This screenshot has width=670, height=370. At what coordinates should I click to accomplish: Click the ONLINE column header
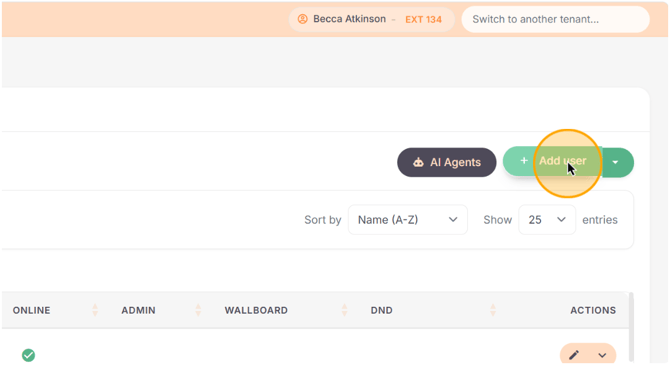[x=31, y=310]
